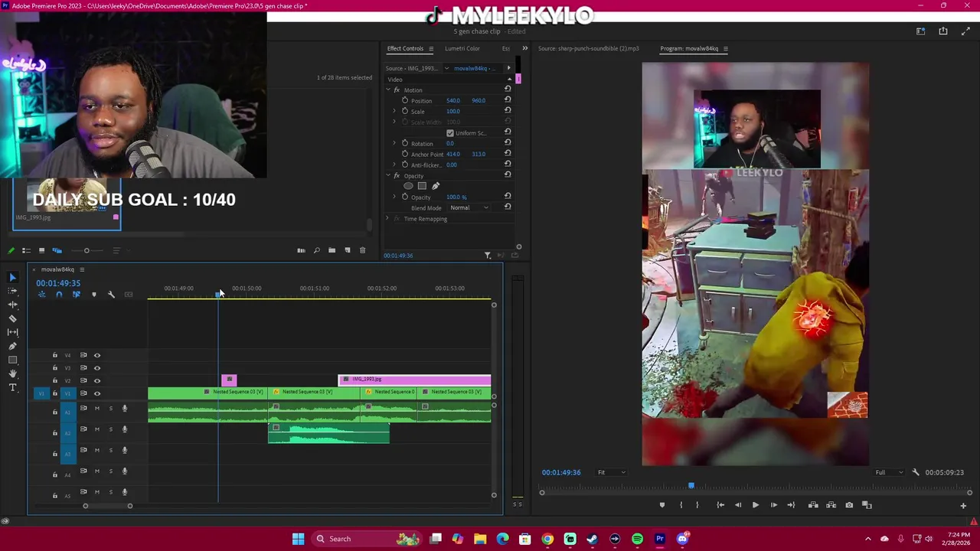Create ellipse opacity mask

(x=408, y=186)
